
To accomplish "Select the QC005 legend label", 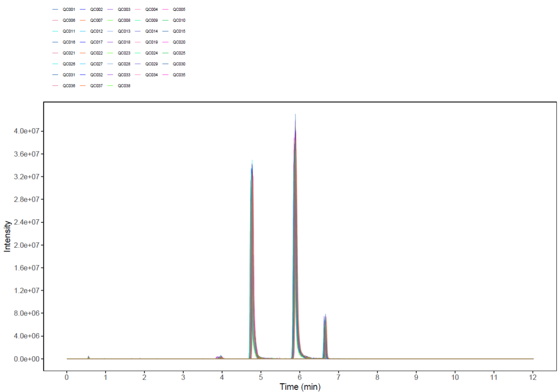I will point(179,9).
